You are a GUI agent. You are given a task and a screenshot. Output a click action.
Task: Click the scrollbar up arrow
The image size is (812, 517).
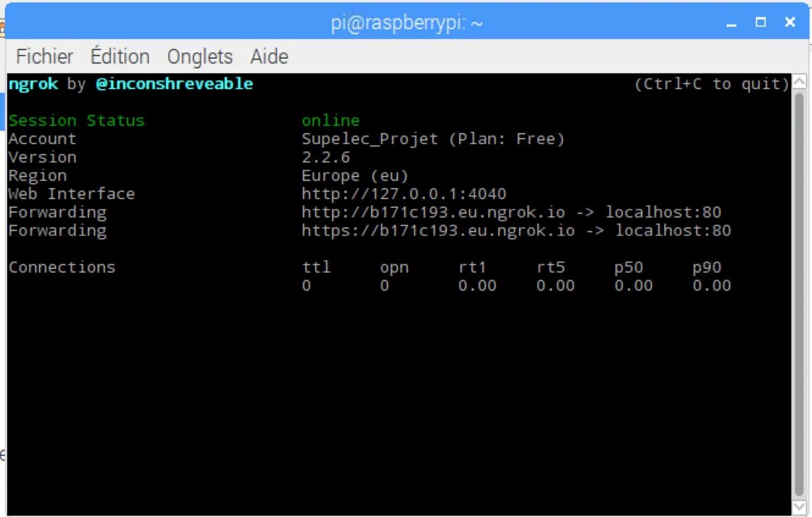tap(799, 82)
